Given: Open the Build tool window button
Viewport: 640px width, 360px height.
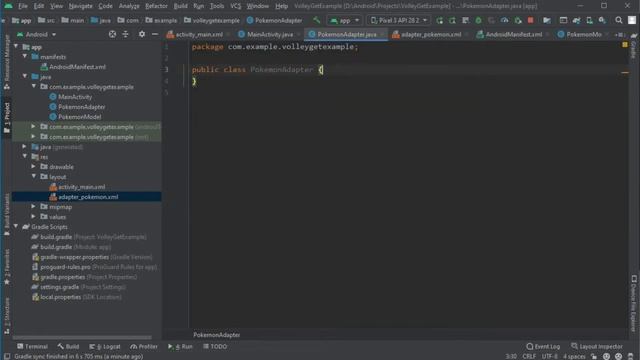Looking at the screenshot, I should click(68, 347).
